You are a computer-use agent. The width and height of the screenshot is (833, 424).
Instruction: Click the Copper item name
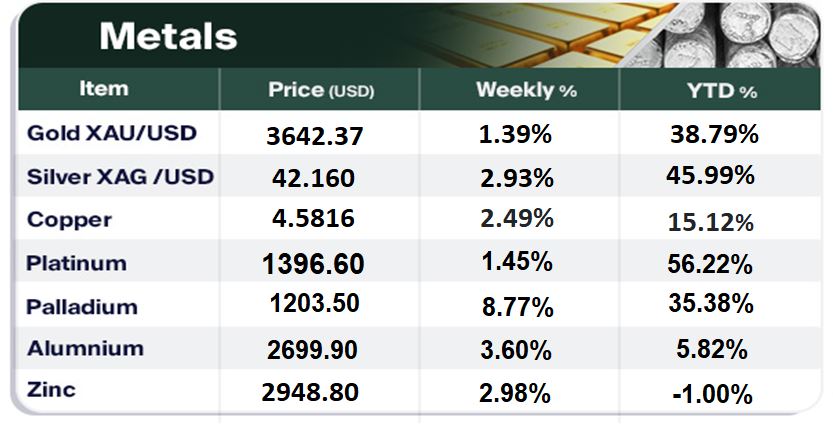[x=70, y=220]
